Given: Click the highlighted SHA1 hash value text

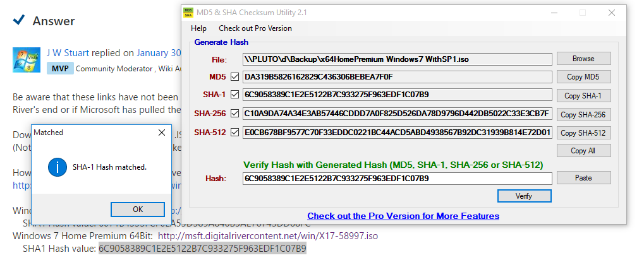Looking at the screenshot, I should click(202, 249).
